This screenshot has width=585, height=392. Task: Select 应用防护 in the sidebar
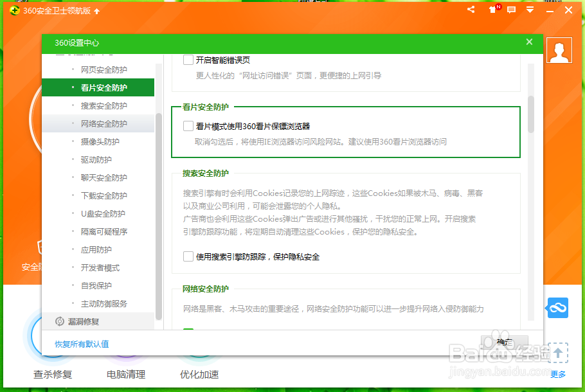pos(98,249)
